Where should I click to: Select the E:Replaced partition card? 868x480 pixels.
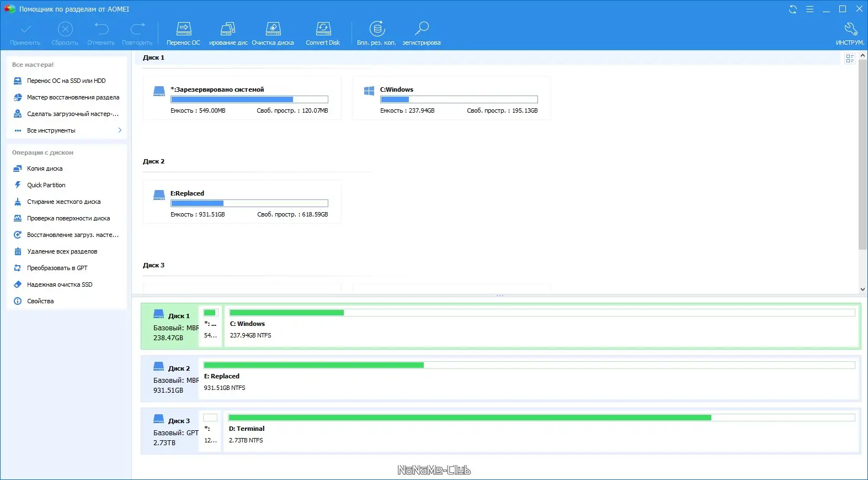(x=242, y=202)
